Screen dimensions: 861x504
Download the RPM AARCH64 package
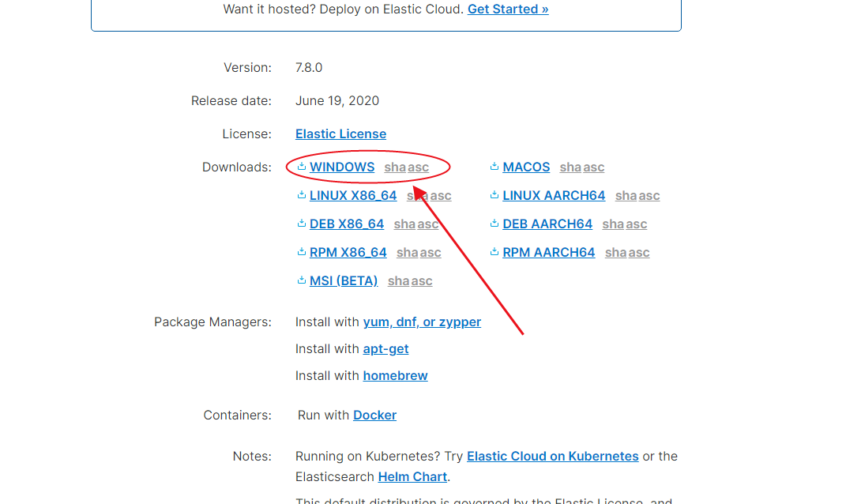coord(548,253)
